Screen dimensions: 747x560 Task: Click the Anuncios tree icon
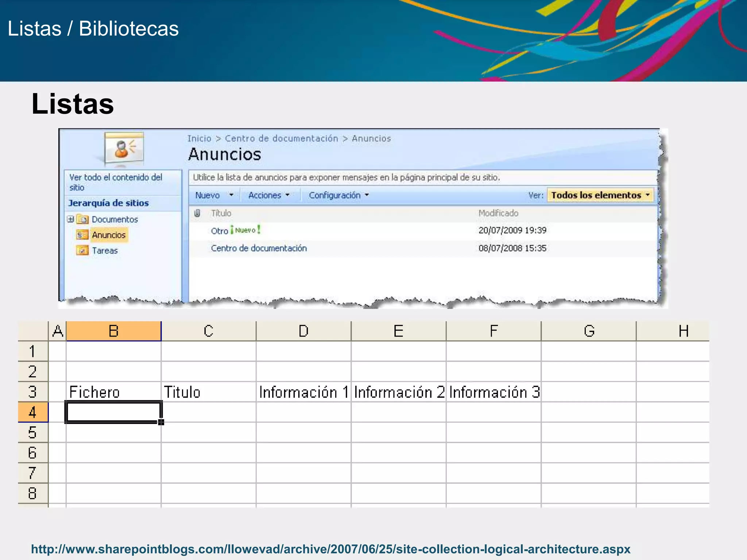click(82, 235)
